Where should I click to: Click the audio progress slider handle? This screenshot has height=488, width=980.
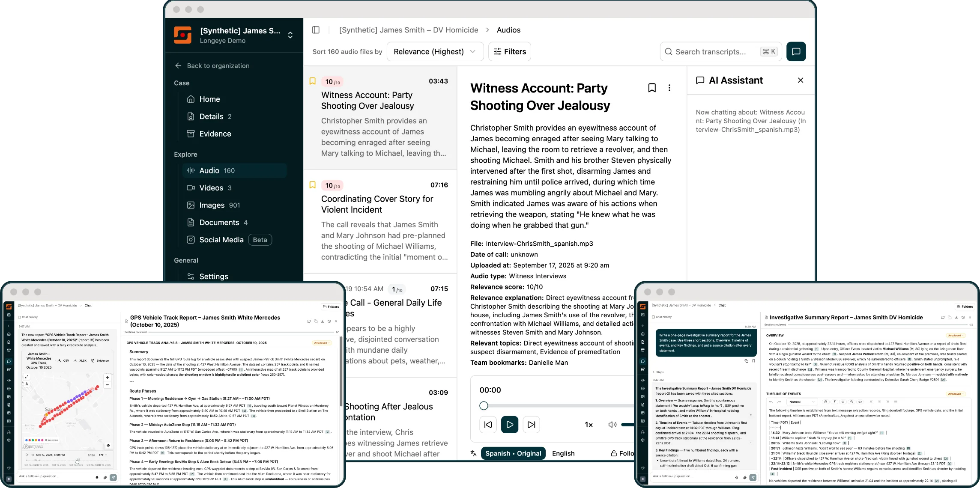484,406
